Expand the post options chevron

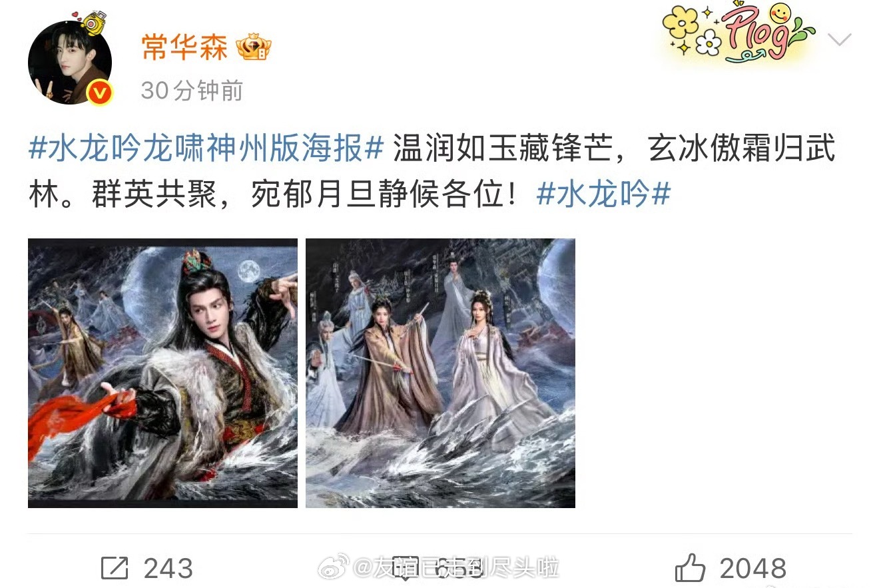pyautogui.click(x=839, y=40)
